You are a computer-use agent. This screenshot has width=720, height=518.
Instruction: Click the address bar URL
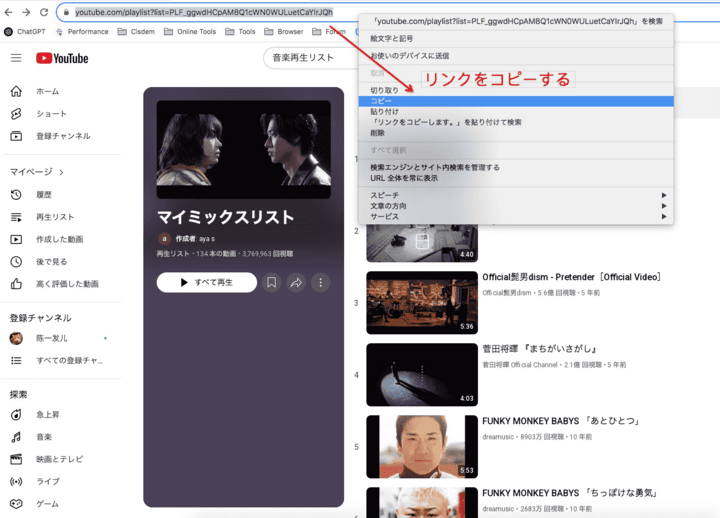(204, 12)
